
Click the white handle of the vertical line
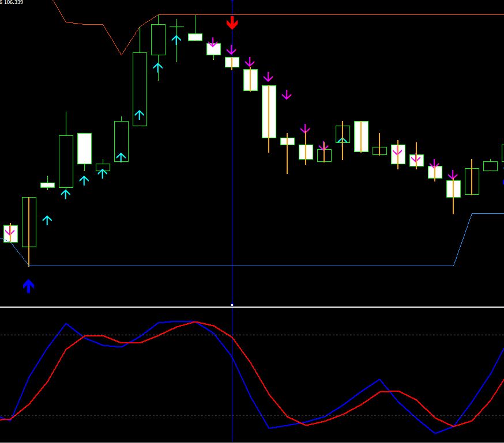pyautogui.click(x=232, y=305)
